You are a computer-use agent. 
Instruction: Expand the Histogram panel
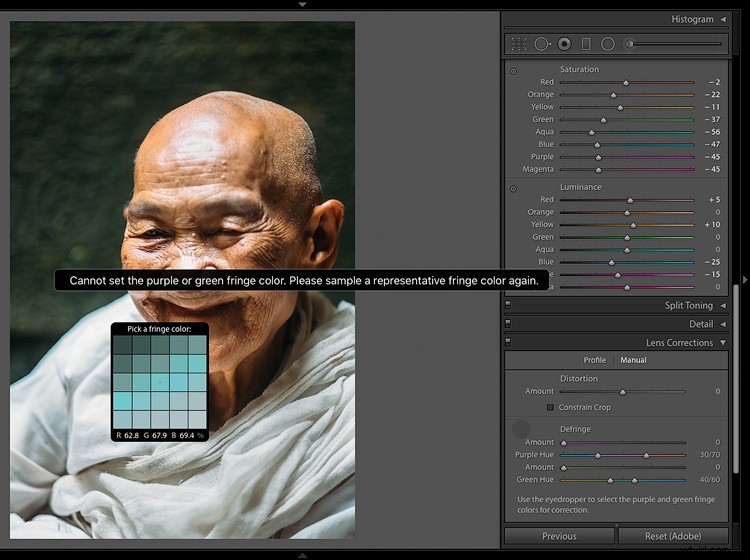(723, 19)
